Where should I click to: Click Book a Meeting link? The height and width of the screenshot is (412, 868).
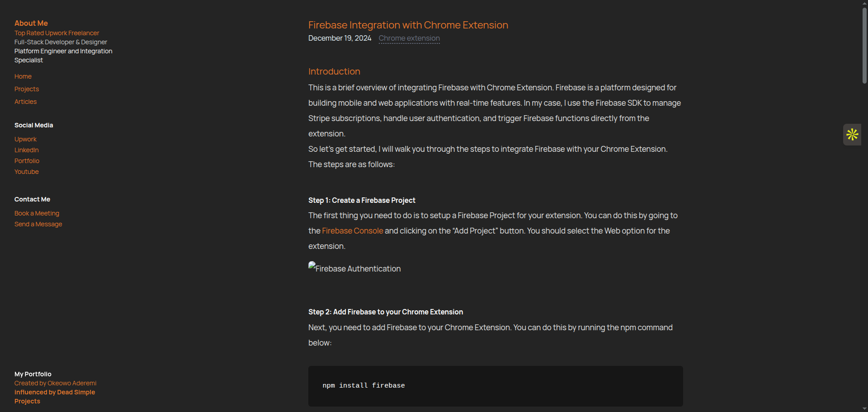click(x=37, y=213)
